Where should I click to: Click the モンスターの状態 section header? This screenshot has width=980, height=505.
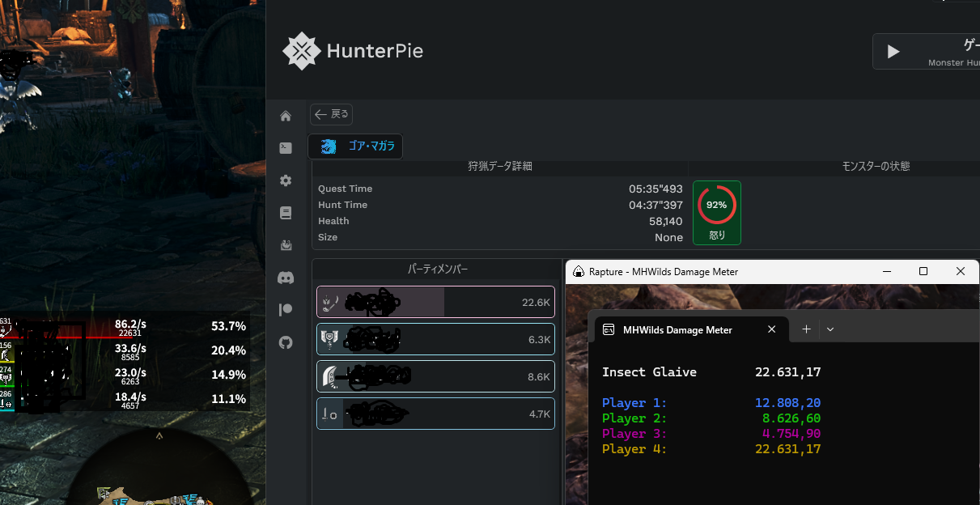click(x=876, y=166)
